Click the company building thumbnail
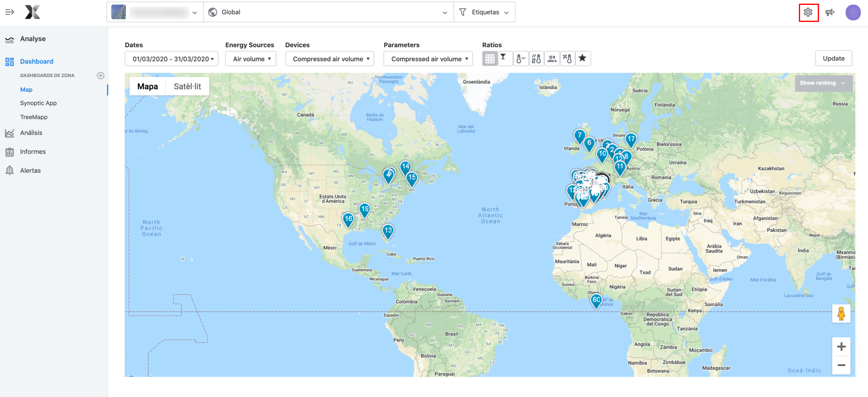Image resolution: width=868 pixels, height=397 pixels. (118, 12)
